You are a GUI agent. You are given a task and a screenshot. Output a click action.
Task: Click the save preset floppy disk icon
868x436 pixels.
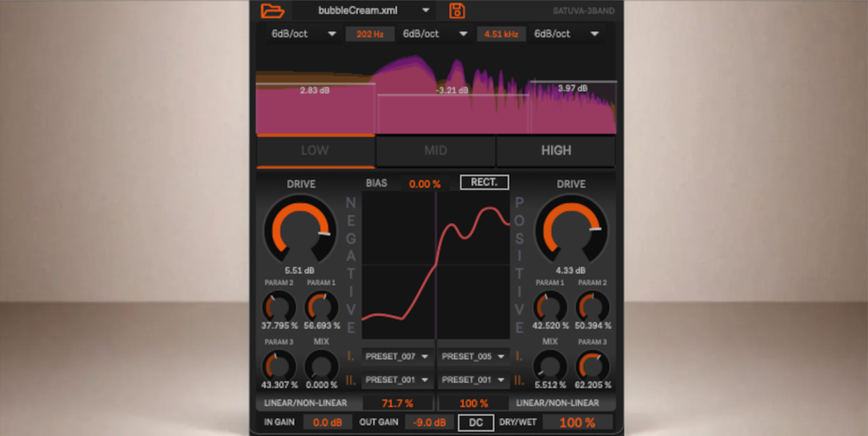point(457,10)
